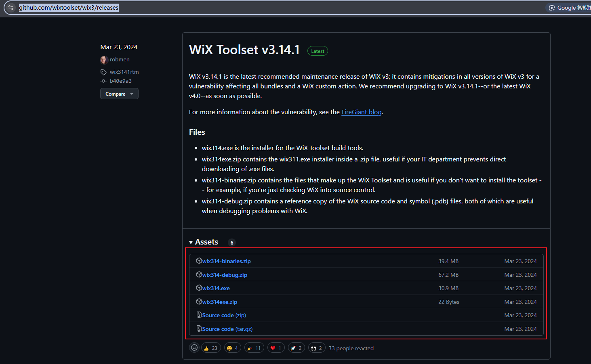
Task: Toggle heart reaction with count 1
Action: click(x=276, y=348)
